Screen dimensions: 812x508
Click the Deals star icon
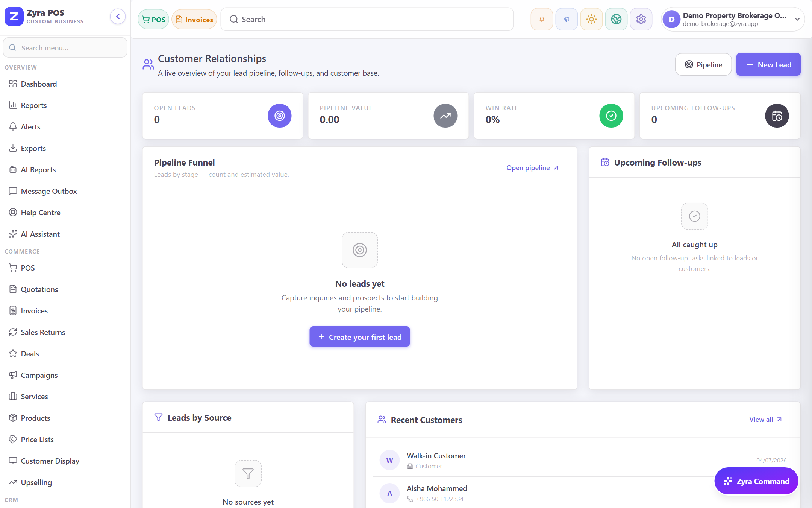pyautogui.click(x=13, y=354)
